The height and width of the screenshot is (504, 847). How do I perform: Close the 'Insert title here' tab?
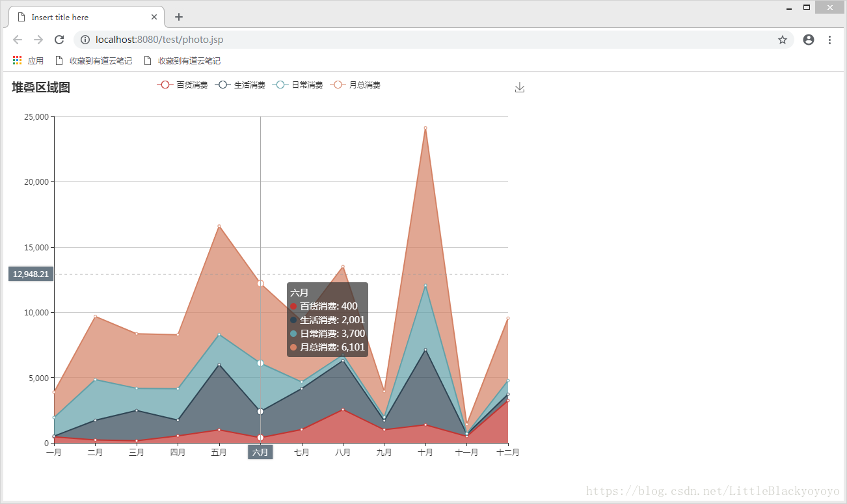coord(154,17)
